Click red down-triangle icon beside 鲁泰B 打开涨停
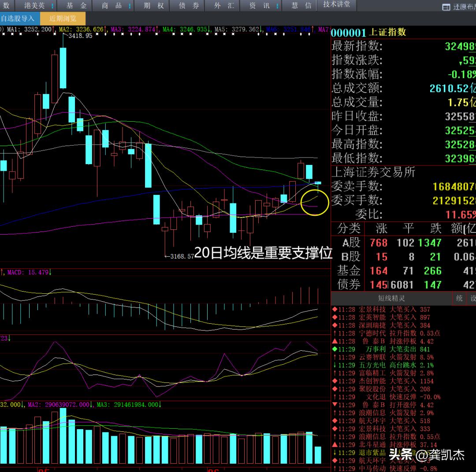This screenshot has width=476, height=472. coord(334,405)
